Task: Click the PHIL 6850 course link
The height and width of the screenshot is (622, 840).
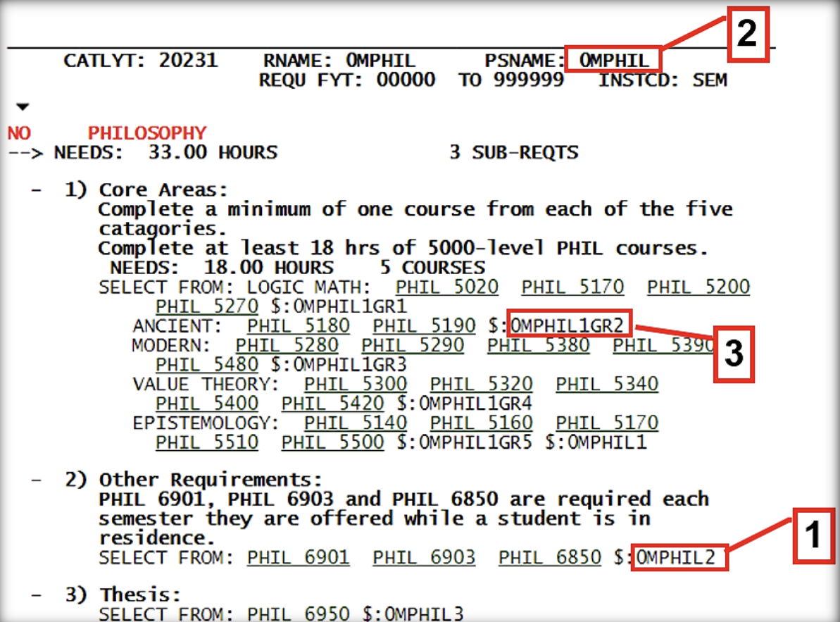Action: click(550, 558)
